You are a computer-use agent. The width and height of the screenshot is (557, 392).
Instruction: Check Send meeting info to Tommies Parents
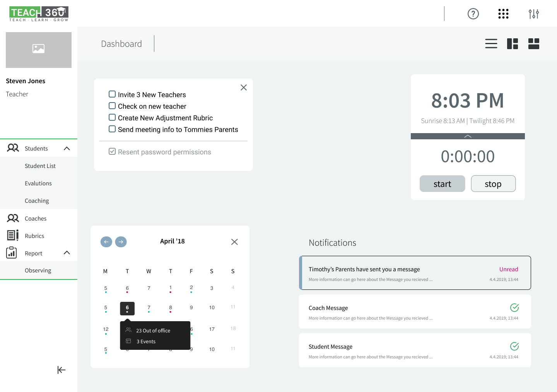coord(112,129)
